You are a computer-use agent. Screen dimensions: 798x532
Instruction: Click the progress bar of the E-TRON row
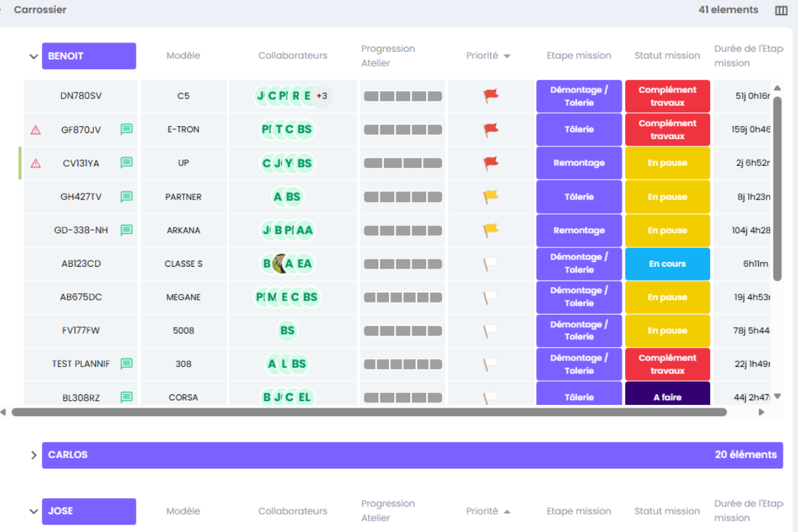click(403, 130)
